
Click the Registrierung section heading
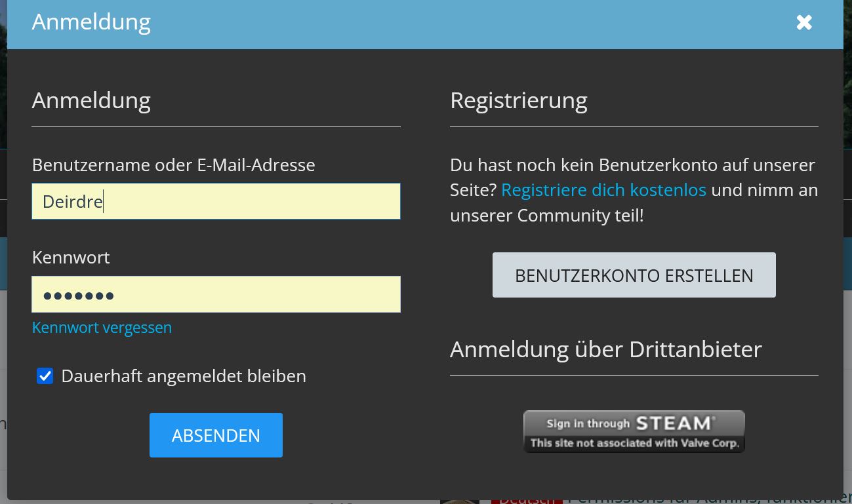518,100
